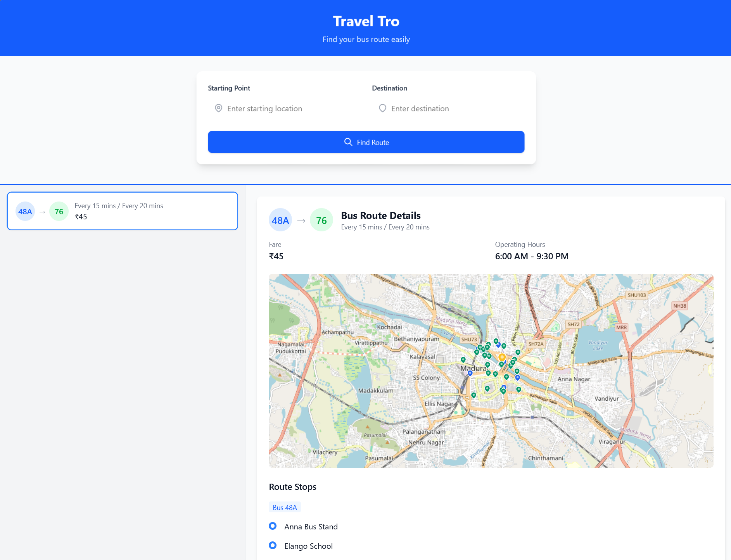Click the location pin icon in Starting Point field
This screenshot has width=731, height=560.
coord(218,109)
